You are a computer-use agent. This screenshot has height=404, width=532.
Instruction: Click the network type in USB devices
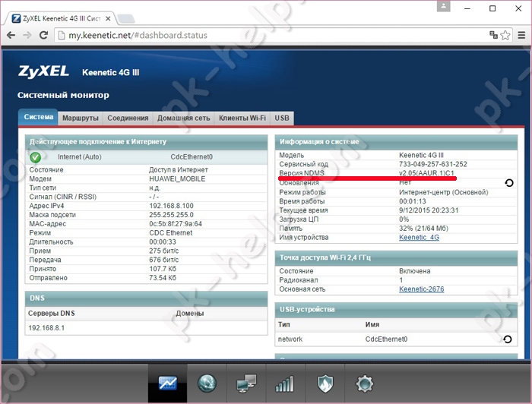pyautogui.click(x=290, y=339)
